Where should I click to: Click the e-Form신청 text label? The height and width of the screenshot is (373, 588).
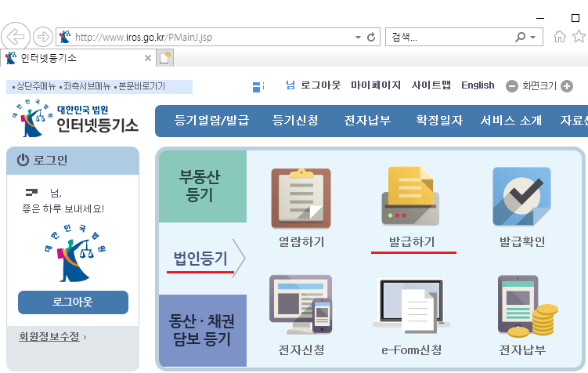pyautogui.click(x=412, y=349)
